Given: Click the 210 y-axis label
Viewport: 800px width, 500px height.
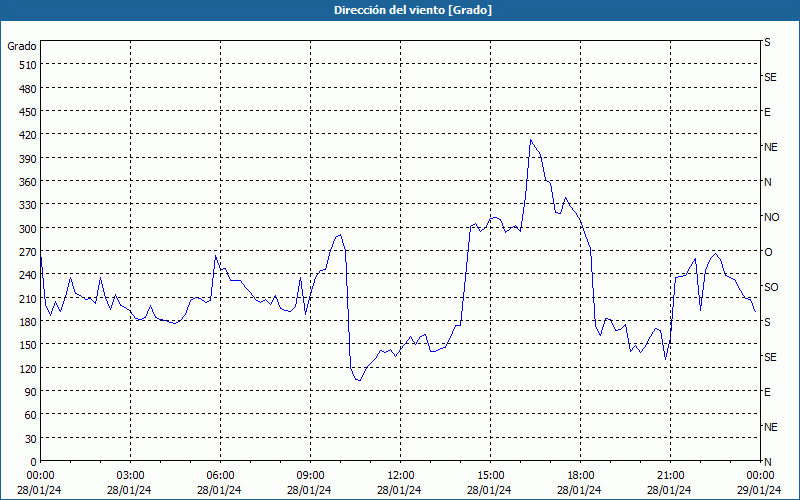Looking at the screenshot, I should click(x=29, y=298).
